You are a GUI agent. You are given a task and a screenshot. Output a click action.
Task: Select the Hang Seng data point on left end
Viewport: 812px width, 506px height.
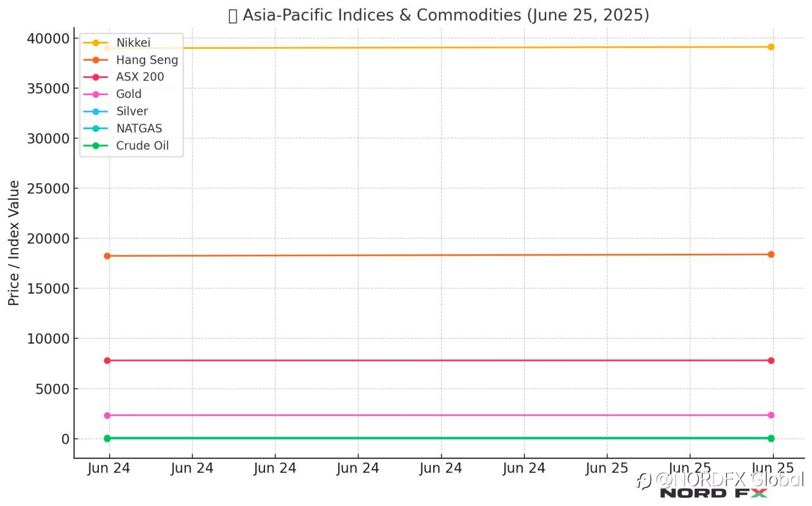pyautogui.click(x=107, y=256)
